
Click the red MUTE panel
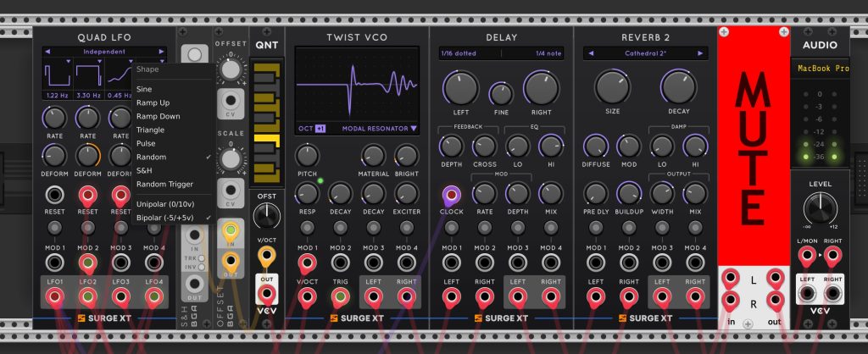(x=754, y=146)
